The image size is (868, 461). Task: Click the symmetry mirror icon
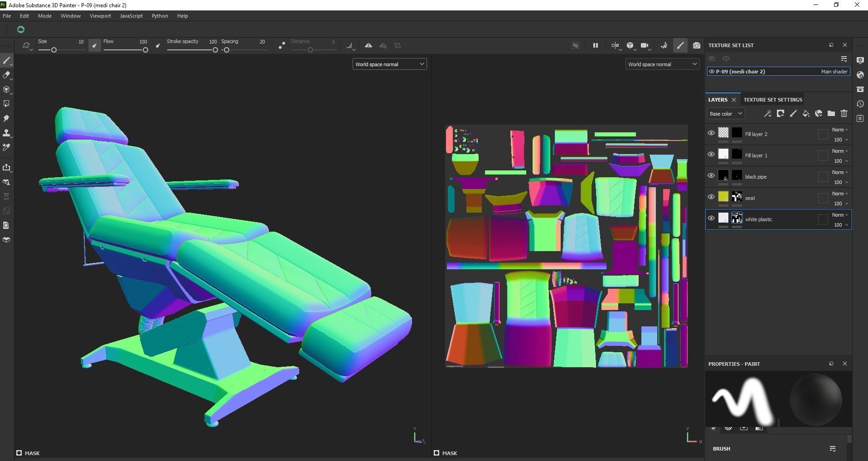click(x=369, y=45)
